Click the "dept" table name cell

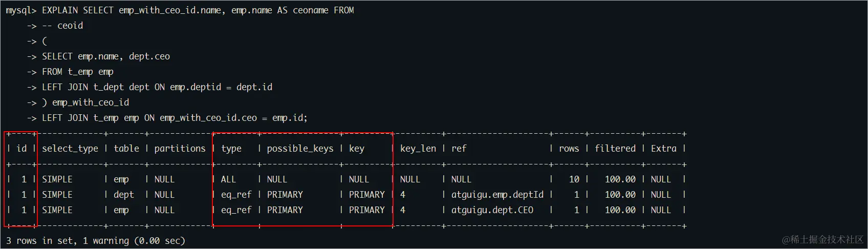click(x=123, y=195)
